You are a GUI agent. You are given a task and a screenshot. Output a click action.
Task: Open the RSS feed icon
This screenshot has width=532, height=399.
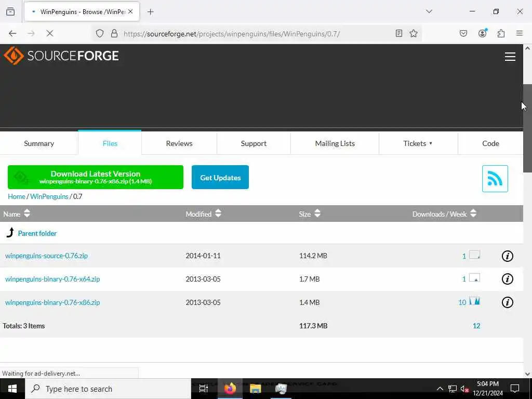tap(495, 179)
